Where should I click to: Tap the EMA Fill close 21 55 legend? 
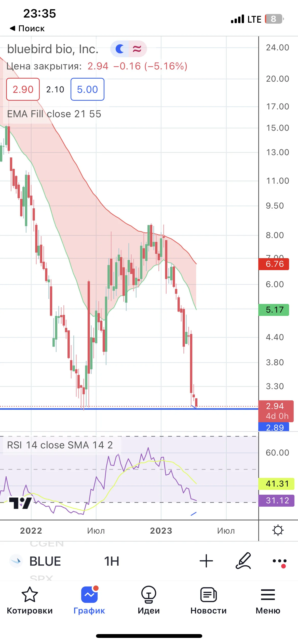tap(54, 114)
